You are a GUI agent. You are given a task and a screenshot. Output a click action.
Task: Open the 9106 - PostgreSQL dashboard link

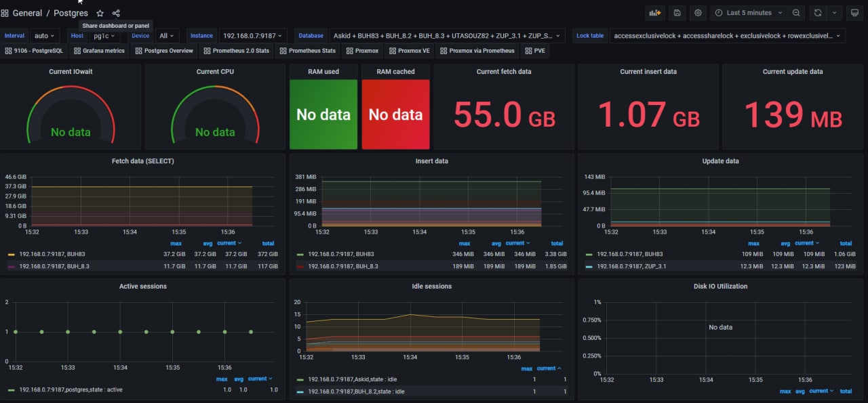pos(34,51)
